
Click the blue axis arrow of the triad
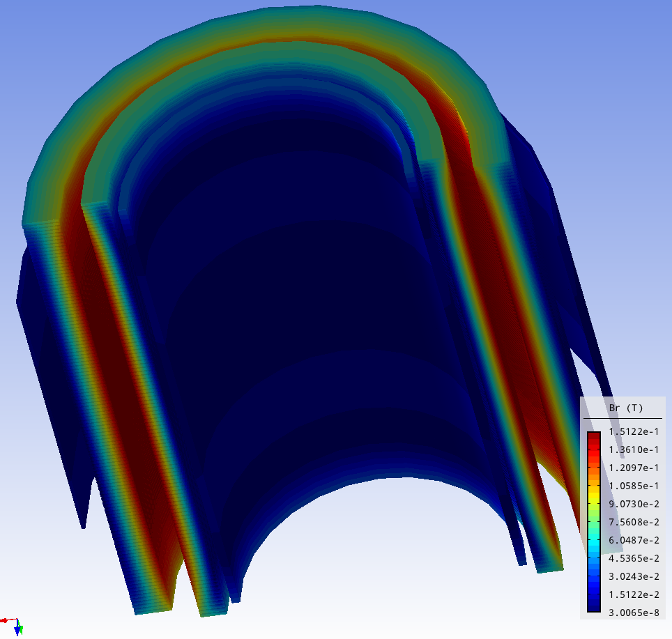point(17,631)
